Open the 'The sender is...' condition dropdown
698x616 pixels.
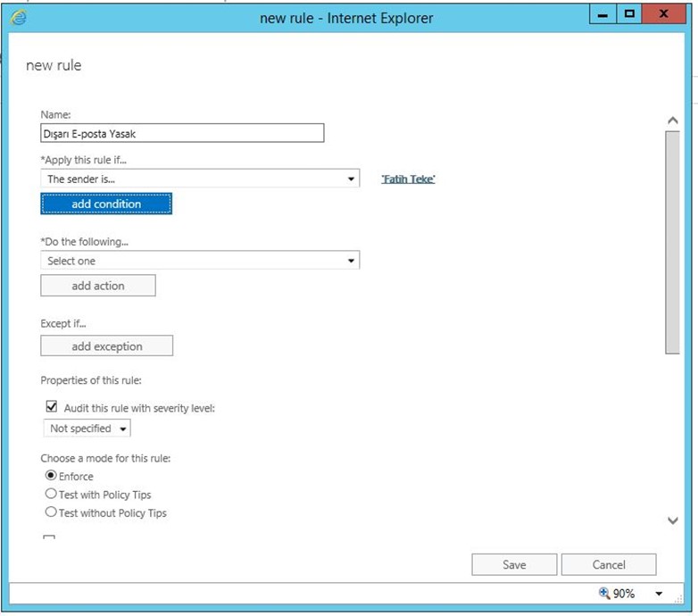point(200,179)
